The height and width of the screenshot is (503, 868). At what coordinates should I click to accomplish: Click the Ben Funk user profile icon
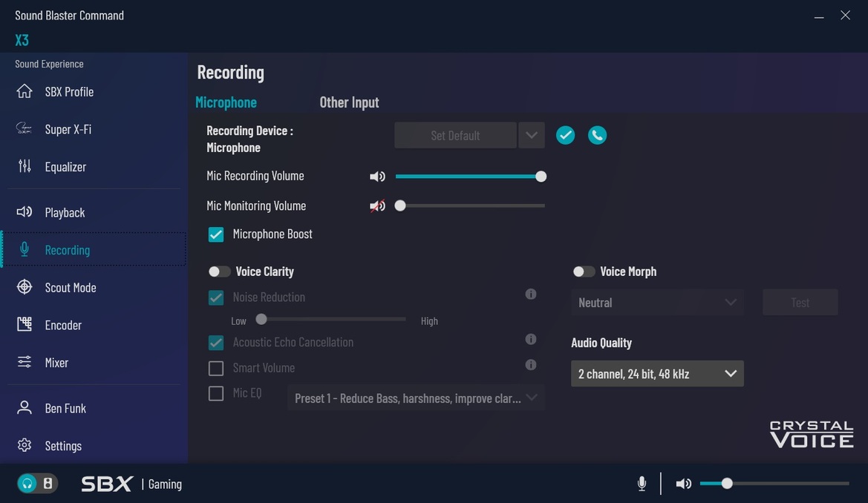[25, 408]
